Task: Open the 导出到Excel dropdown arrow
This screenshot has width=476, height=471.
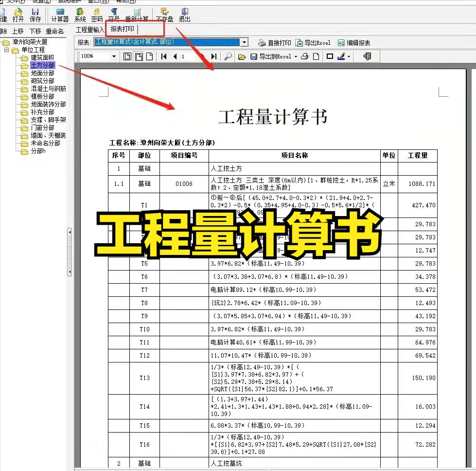Action: [x=295, y=56]
